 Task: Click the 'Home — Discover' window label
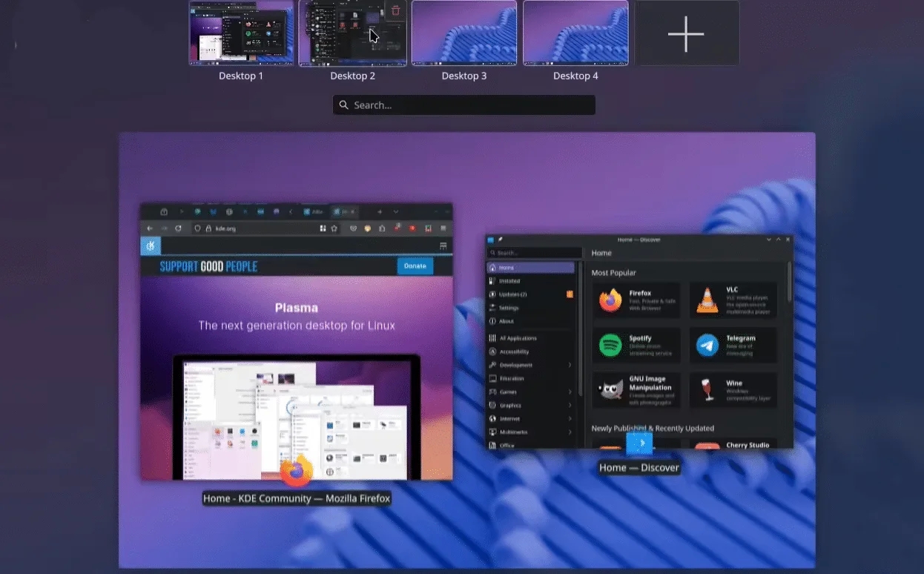tap(639, 467)
